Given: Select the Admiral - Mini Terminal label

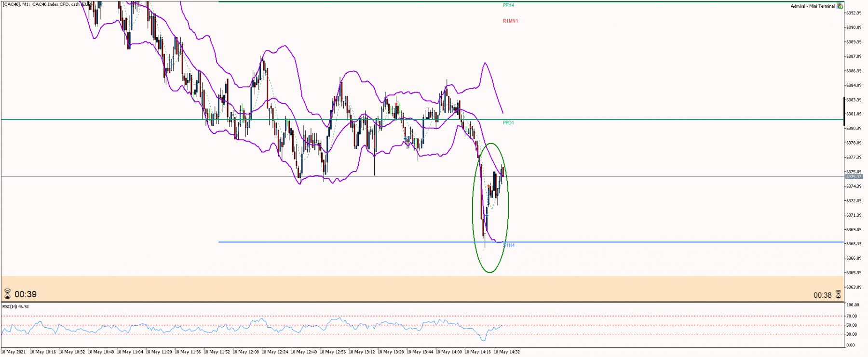Looking at the screenshot, I should coord(813,6).
